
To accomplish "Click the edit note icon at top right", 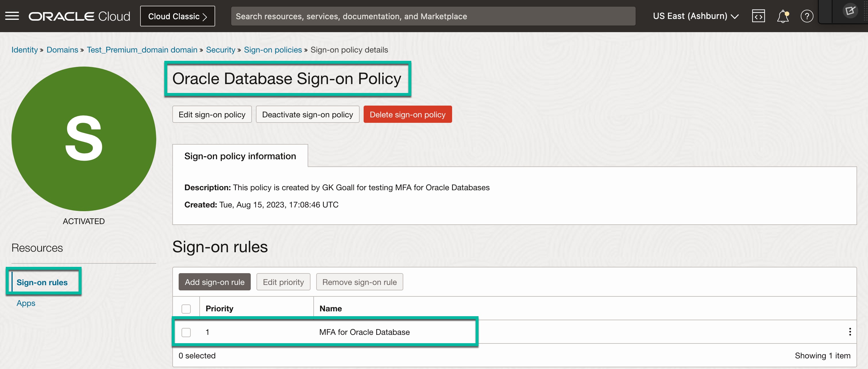I will pos(850,11).
